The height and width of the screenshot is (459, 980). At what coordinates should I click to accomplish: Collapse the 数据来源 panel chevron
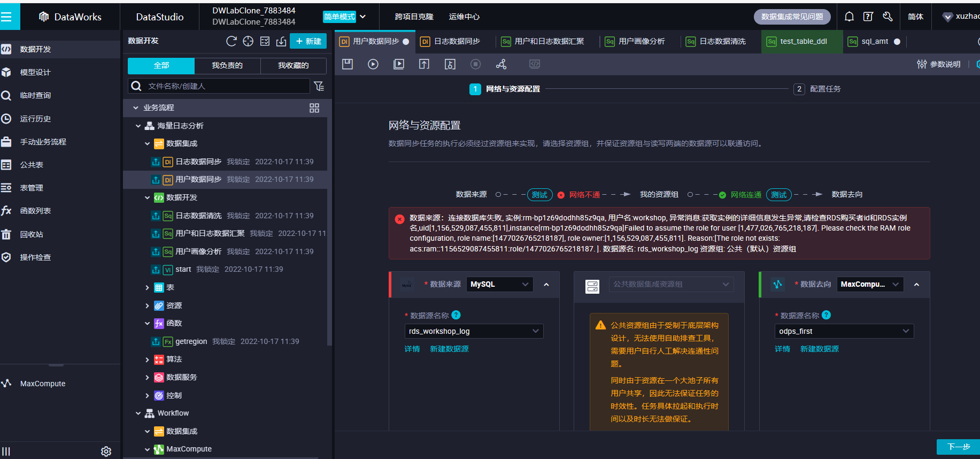pos(546,285)
